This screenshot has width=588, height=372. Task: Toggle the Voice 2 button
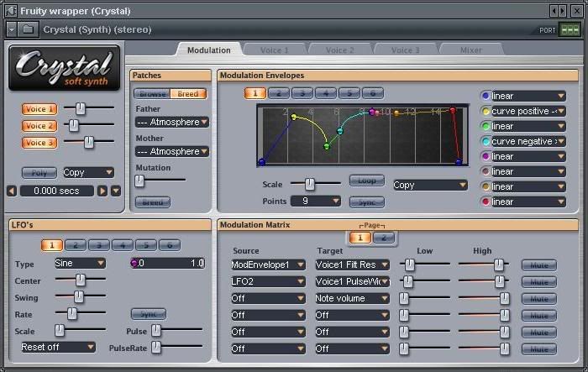[39, 126]
